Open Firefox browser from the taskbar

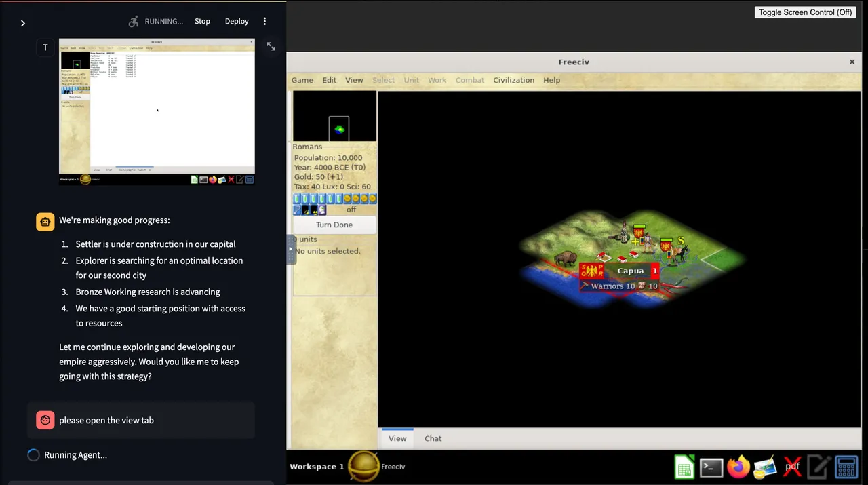(x=738, y=467)
